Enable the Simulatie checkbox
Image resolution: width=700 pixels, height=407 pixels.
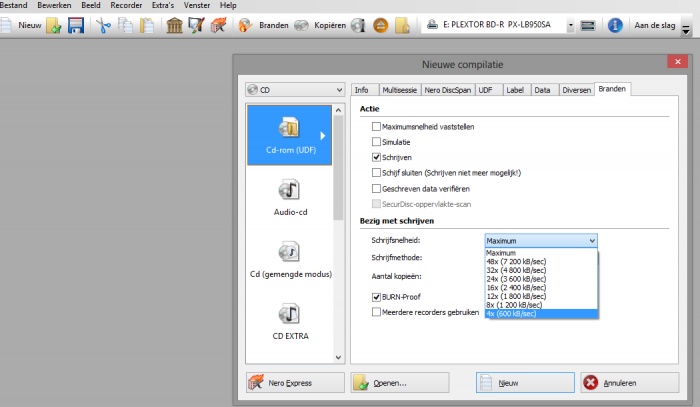(376, 142)
